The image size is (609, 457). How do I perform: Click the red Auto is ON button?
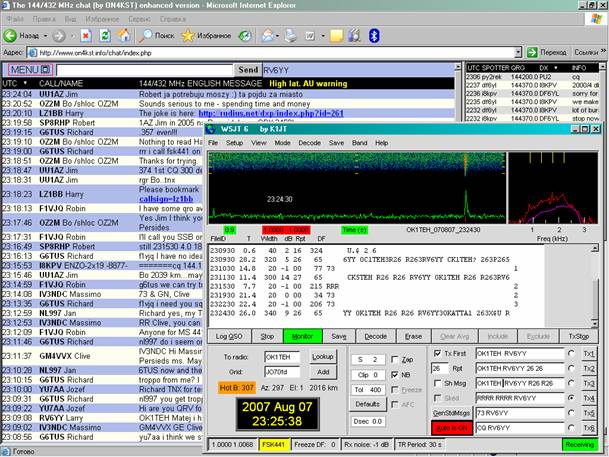(452, 428)
